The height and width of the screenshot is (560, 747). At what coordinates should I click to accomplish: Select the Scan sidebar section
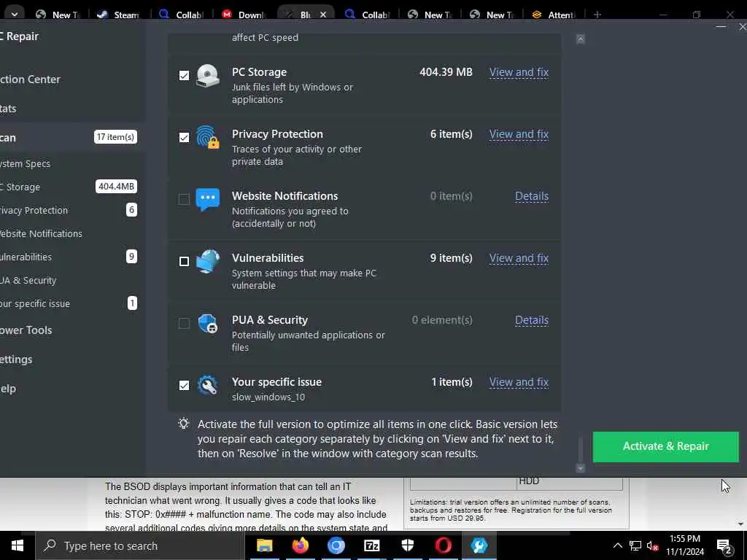(71, 138)
